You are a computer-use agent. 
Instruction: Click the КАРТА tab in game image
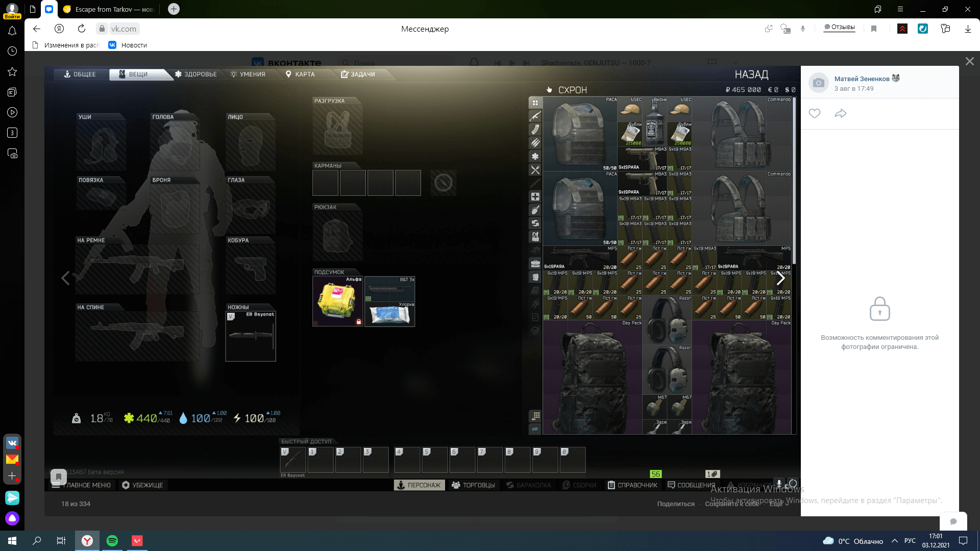[300, 74]
